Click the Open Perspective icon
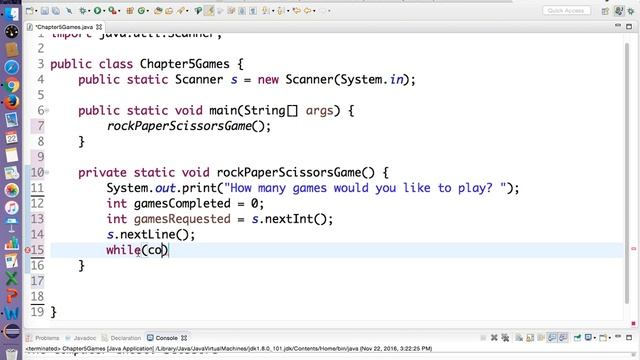640x360 pixels. pyautogui.click(x=605, y=11)
